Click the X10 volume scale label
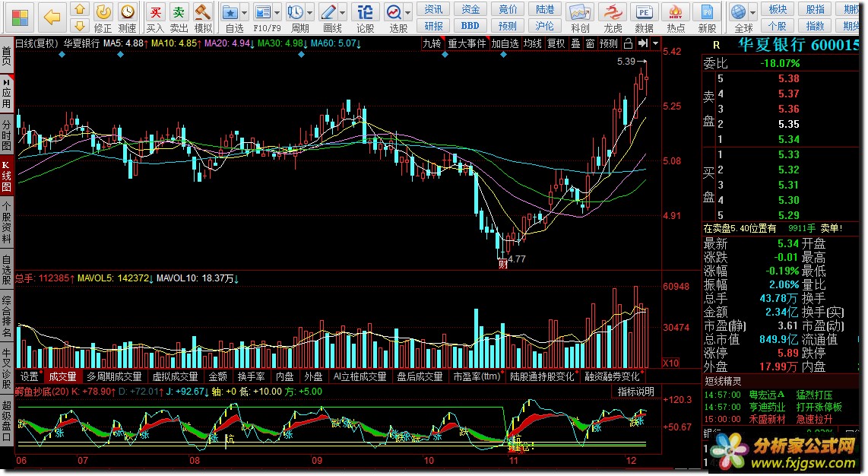The width and height of the screenshot is (868, 476). [671, 363]
